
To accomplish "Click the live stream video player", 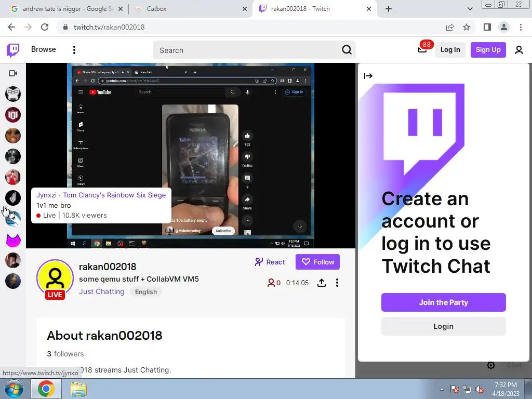I will [191, 155].
